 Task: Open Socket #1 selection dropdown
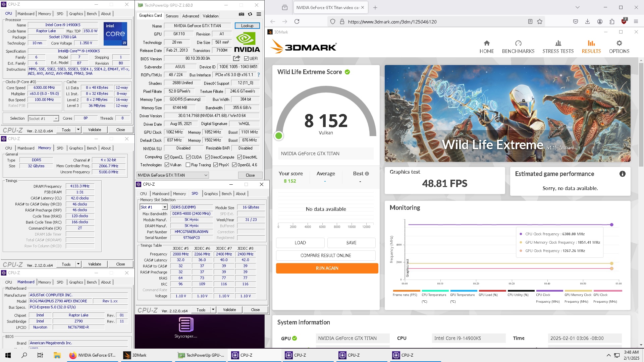[43, 118]
